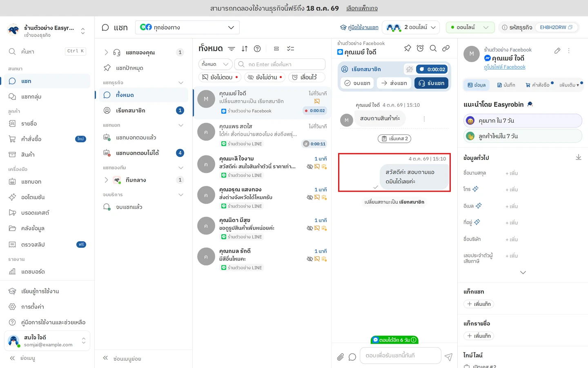This screenshot has width=588, height=368.
Task: Click the ตอบเพื่อรับแชทนี้ทันที reply input
Action: (x=401, y=355)
